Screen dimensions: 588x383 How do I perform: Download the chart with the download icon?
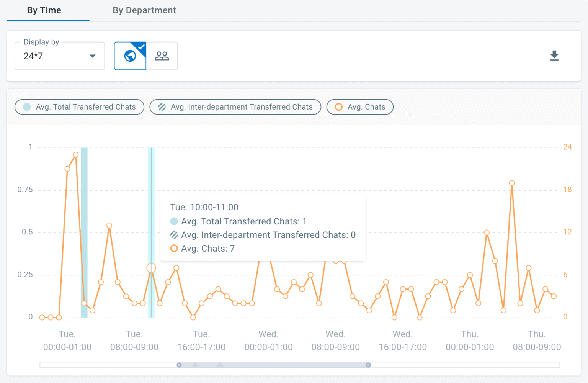[554, 56]
